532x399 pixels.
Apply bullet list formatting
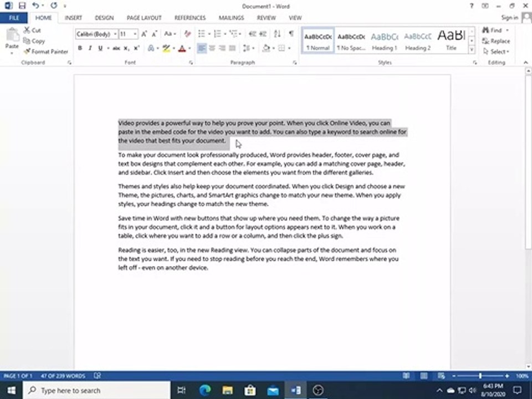[x=202, y=34]
